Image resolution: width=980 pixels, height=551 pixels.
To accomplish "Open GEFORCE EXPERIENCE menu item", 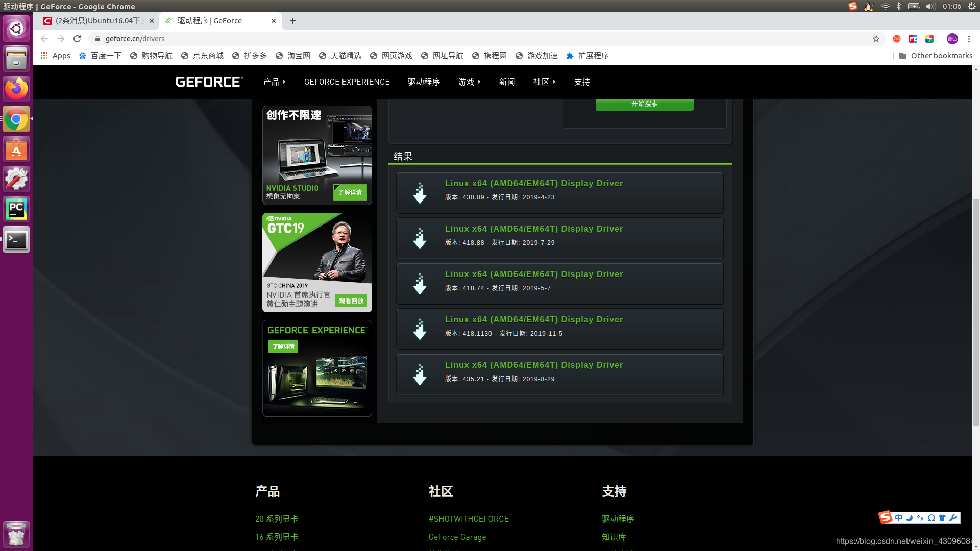I will (x=347, y=82).
